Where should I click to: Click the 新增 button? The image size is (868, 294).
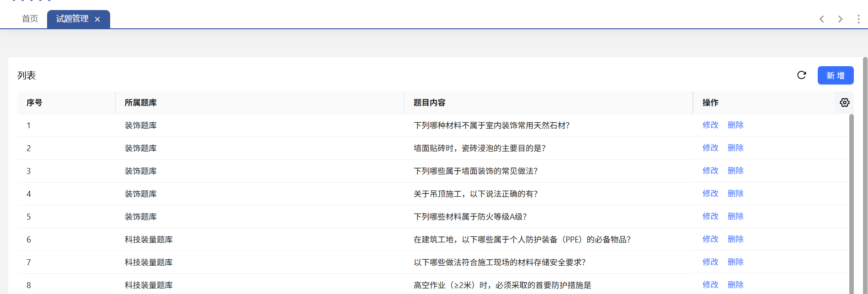[x=835, y=75]
